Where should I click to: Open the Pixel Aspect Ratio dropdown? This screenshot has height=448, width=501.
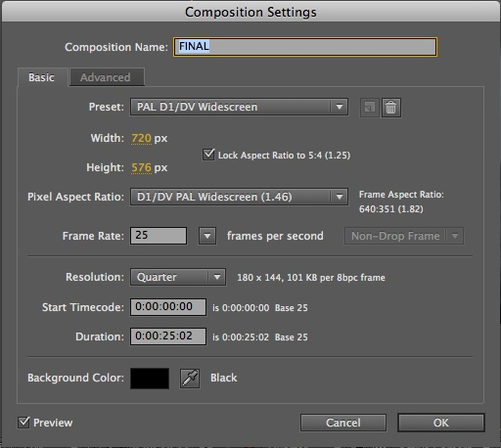coord(239,197)
